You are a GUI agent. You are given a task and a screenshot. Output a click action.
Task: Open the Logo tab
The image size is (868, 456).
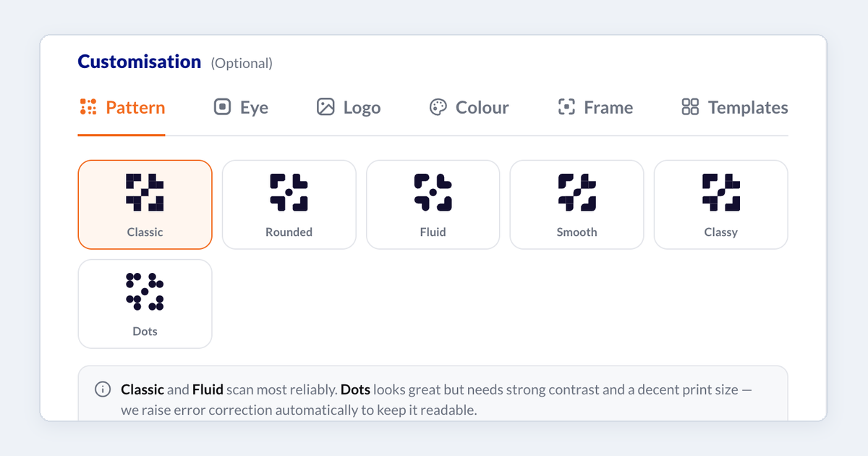click(349, 108)
